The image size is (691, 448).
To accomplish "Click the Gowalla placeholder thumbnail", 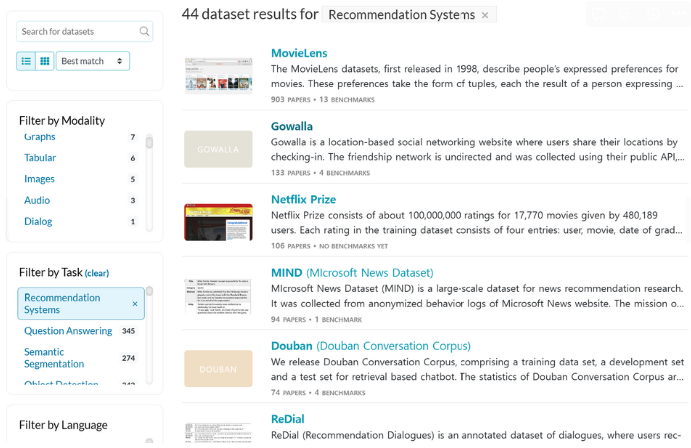I will [x=218, y=149].
